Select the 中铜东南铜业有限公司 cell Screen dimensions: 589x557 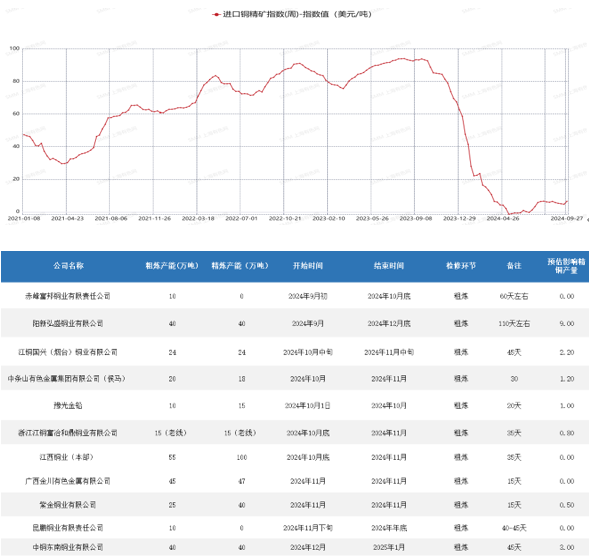coord(68,548)
